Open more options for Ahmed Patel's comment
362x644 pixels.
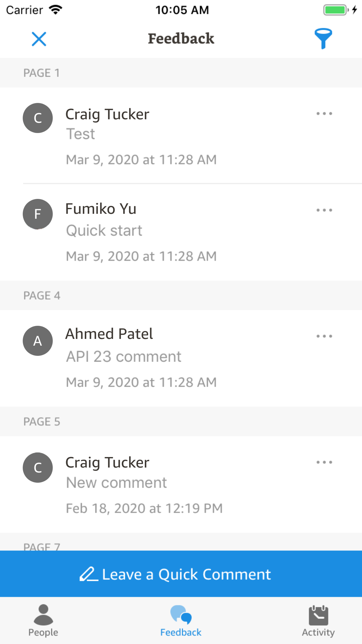click(324, 336)
